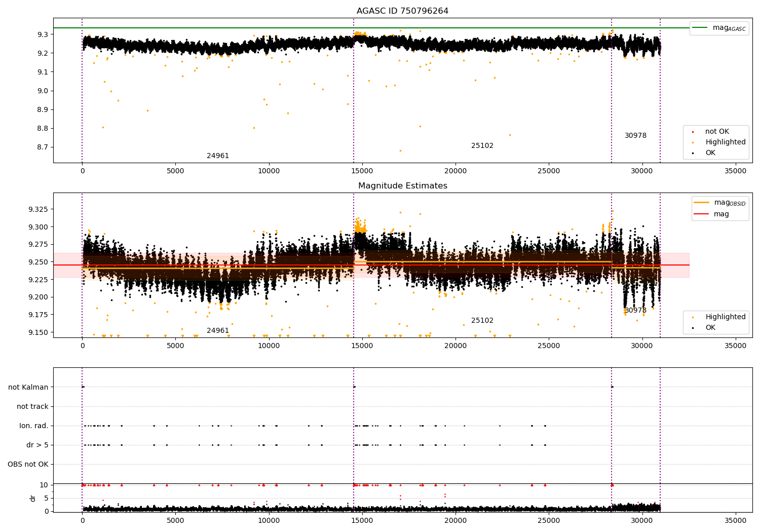Click the "dr > 5" axis label
Viewport: 760px width, 532px height.
coord(37,445)
